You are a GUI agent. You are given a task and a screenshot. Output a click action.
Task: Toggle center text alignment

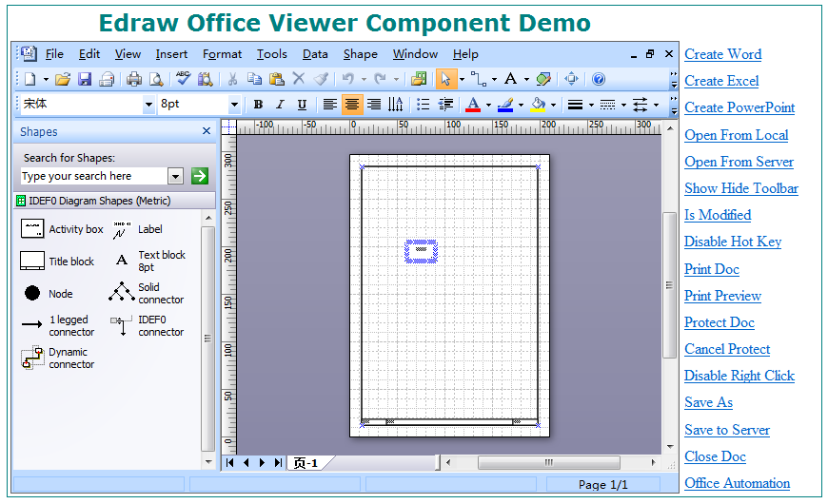352,105
